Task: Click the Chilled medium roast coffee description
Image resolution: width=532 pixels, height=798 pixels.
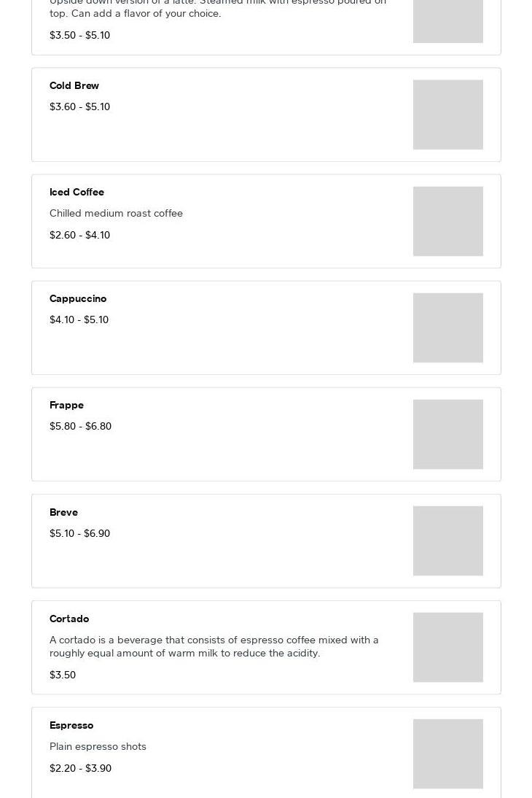Action: 116,214
